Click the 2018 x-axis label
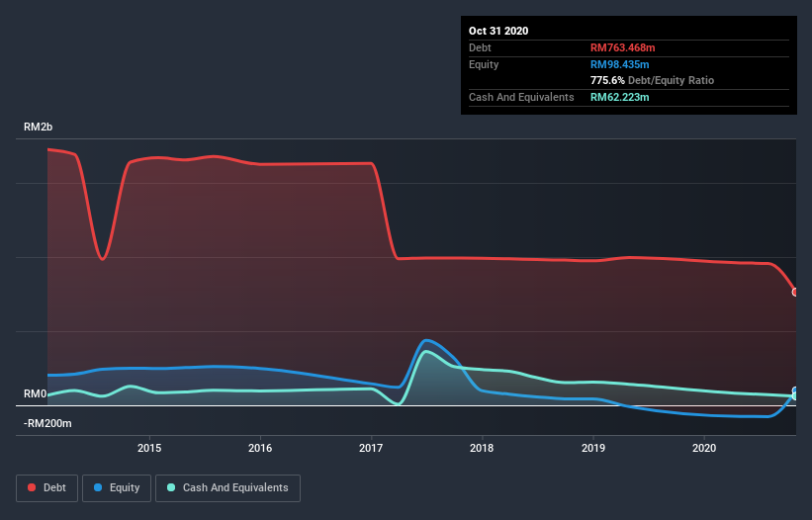This screenshot has height=520, width=812. click(482, 448)
